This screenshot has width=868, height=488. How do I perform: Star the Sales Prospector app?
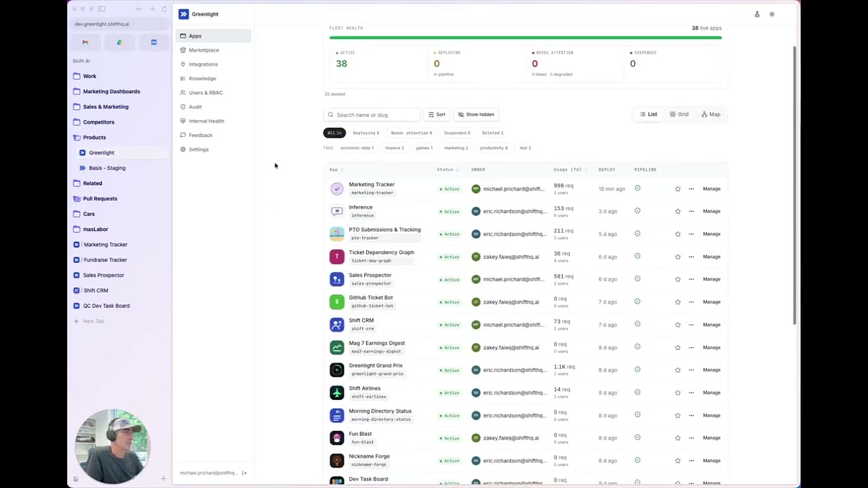click(677, 279)
